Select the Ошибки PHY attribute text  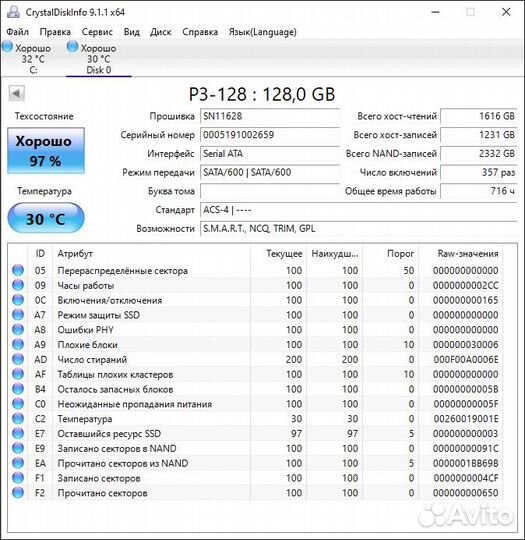85,330
